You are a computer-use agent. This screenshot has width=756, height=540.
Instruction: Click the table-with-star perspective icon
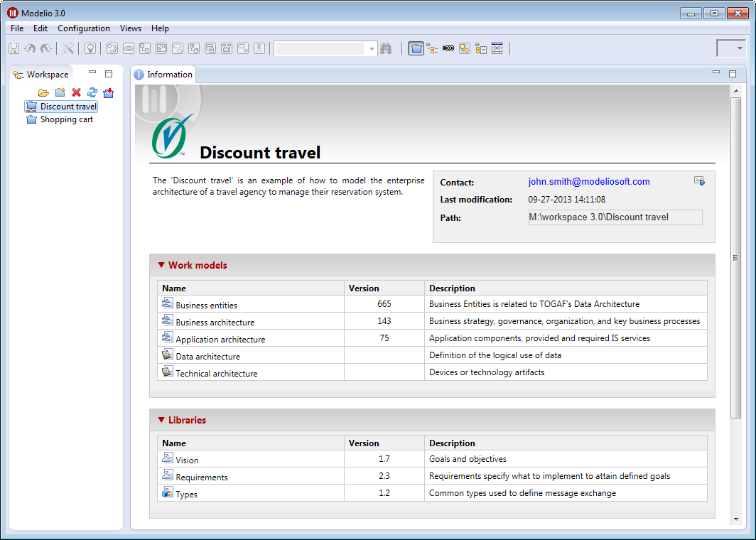click(x=497, y=48)
